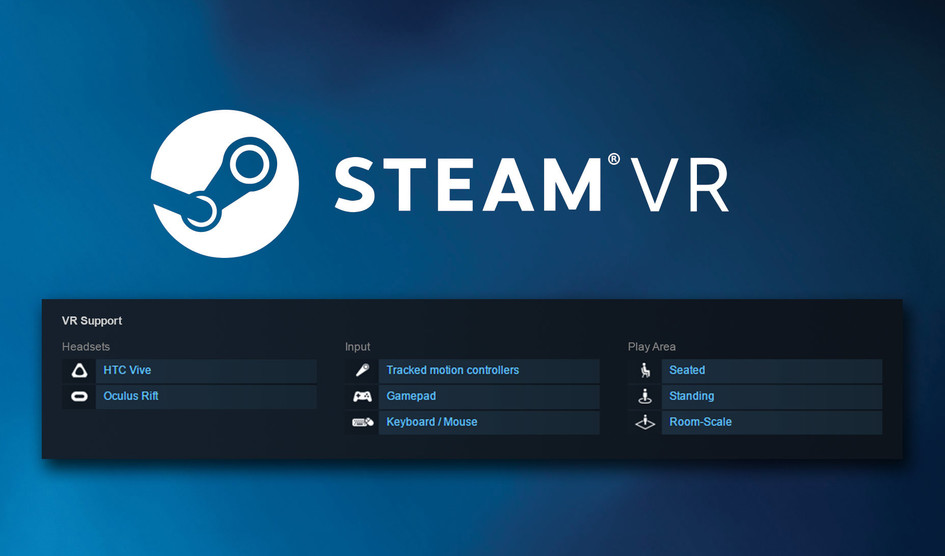Image resolution: width=945 pixels, height=556 pixels.
Task: Click the tracked motion controller wand icon
Action: [x=362, y=370]
